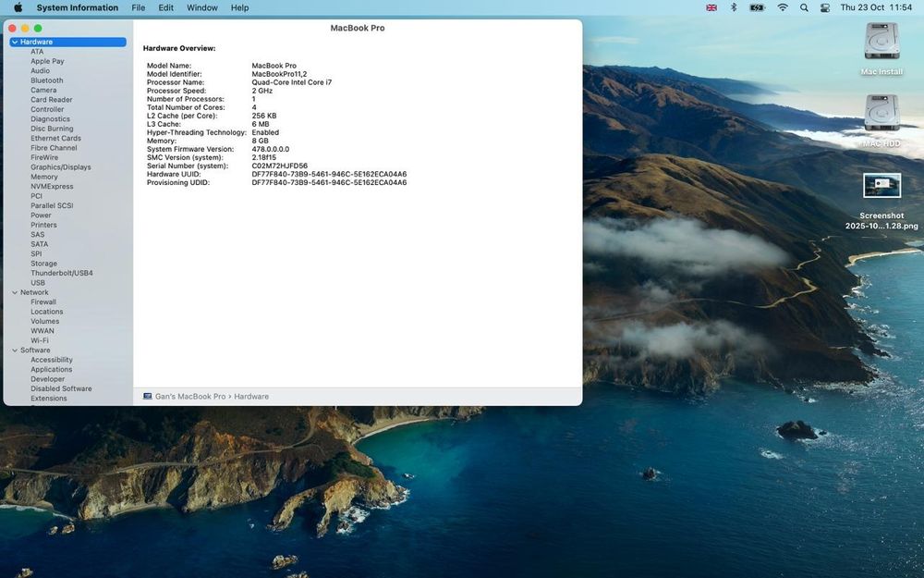Select Graphics/Displays in the sidebar
924x578 pixels.
61,167
